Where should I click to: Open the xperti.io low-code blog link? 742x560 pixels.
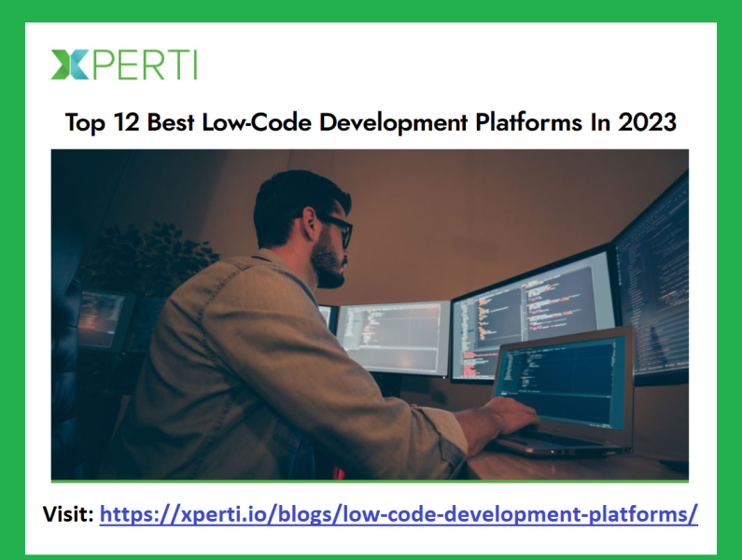click(399, 513)
